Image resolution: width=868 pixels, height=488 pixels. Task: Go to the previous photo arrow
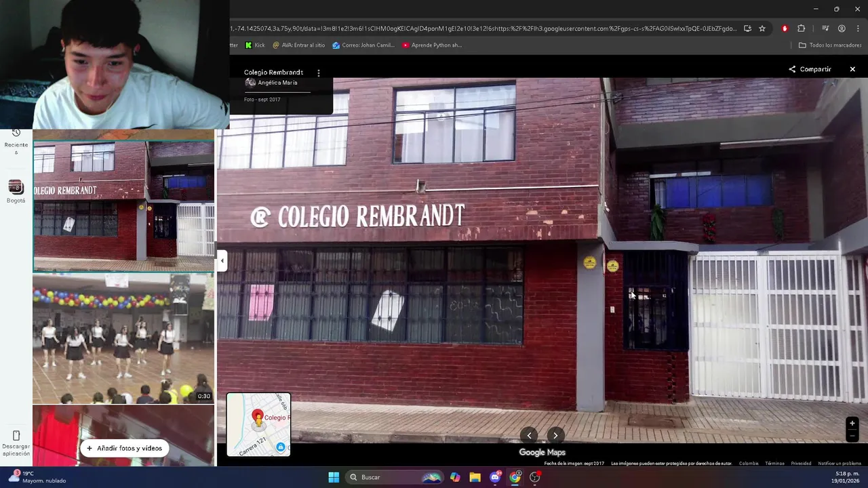tap(529, 436)
